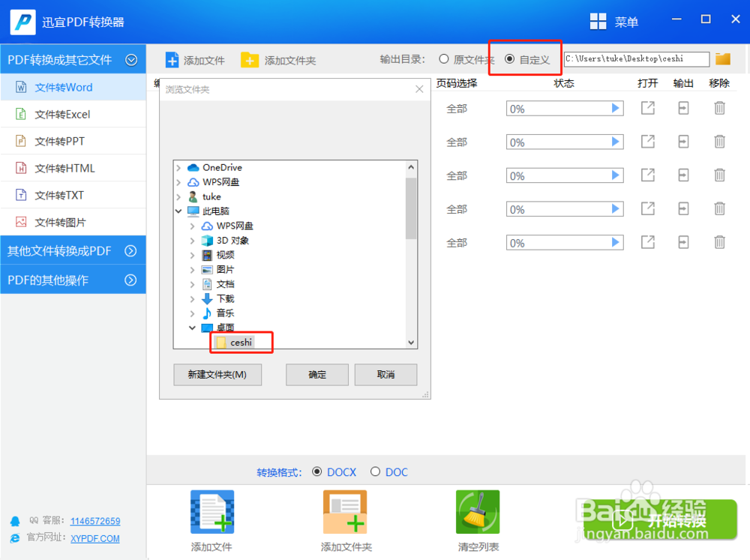The height and width of the screenshot is (560, 750).
Task: Click the output icon in the second row
Action: [x=683, y=142]
